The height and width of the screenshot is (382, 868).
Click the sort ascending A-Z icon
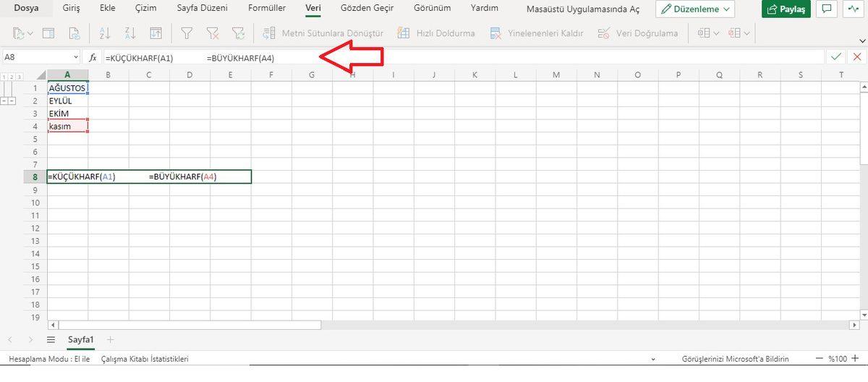[106, 33]
